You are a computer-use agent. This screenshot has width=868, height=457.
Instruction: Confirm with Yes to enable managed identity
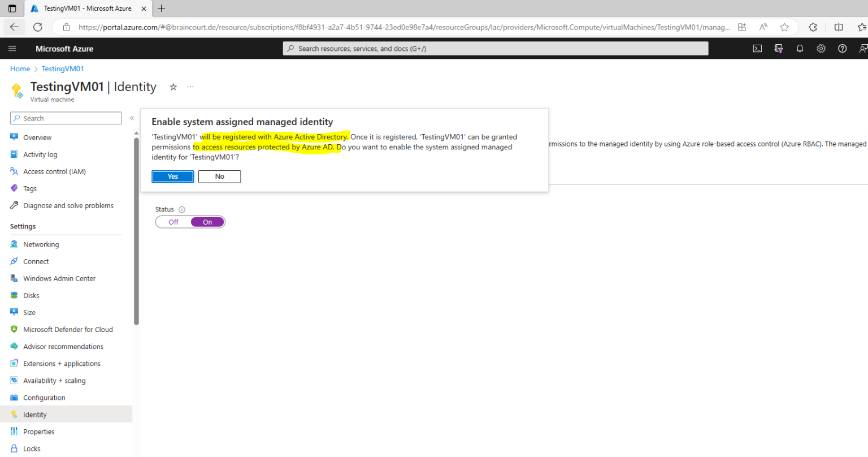(x=172, y=176)
